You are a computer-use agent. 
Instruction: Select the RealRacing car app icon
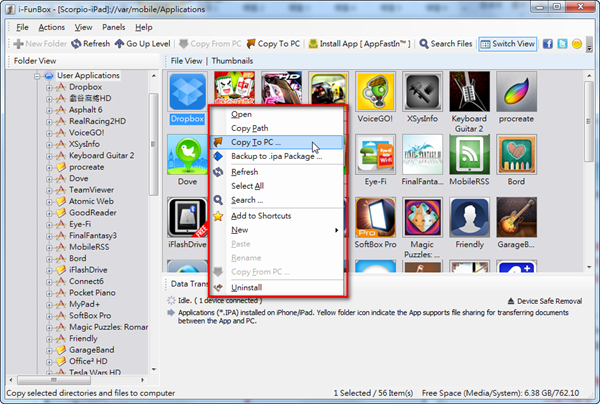click(x=328, y=88)
